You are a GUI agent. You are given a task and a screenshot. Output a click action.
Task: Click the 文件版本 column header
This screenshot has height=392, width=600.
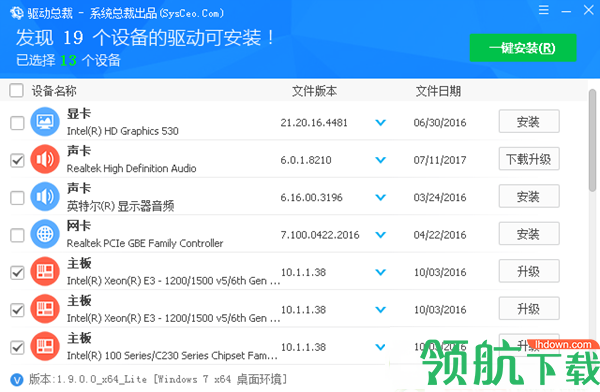point(315,91)
